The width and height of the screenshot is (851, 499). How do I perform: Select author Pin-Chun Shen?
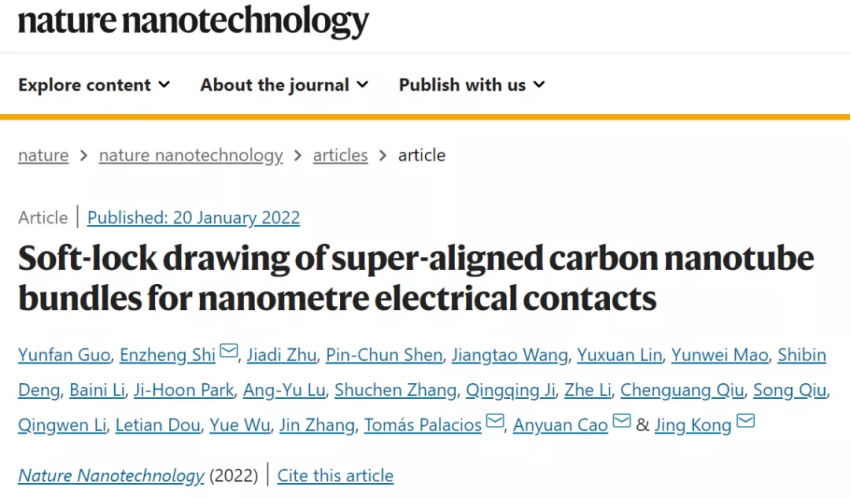coord(384,355)
